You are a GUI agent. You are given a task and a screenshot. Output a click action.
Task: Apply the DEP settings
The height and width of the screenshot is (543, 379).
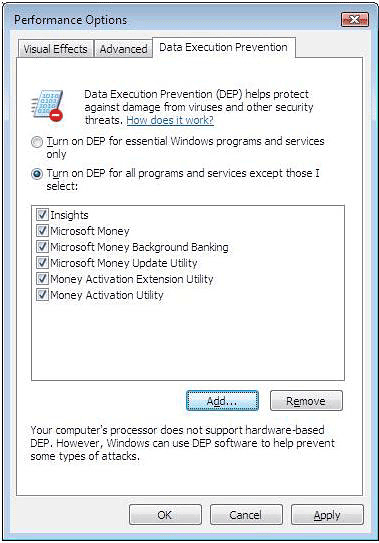[x=327, y=515]
